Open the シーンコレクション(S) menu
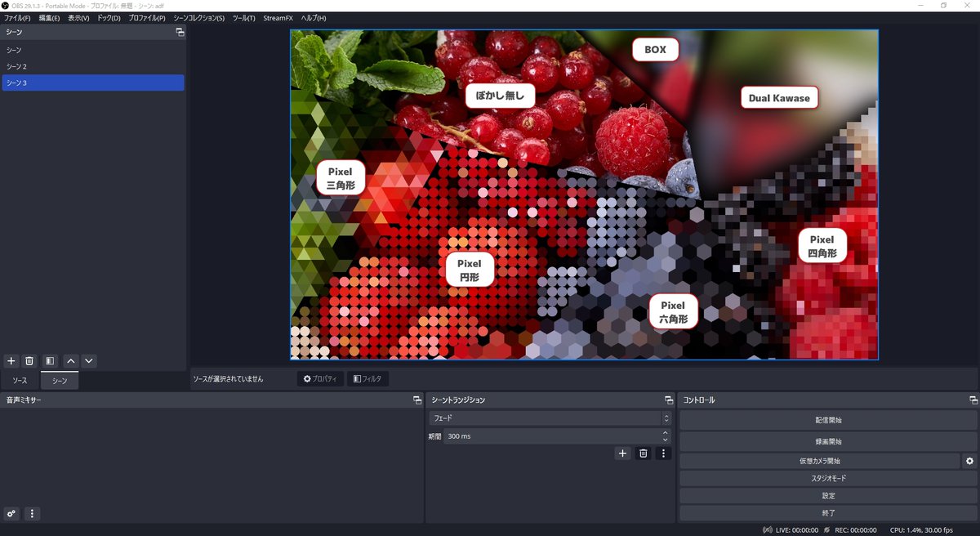This screenshot has height=536, width=980. (x=198, y=18)
